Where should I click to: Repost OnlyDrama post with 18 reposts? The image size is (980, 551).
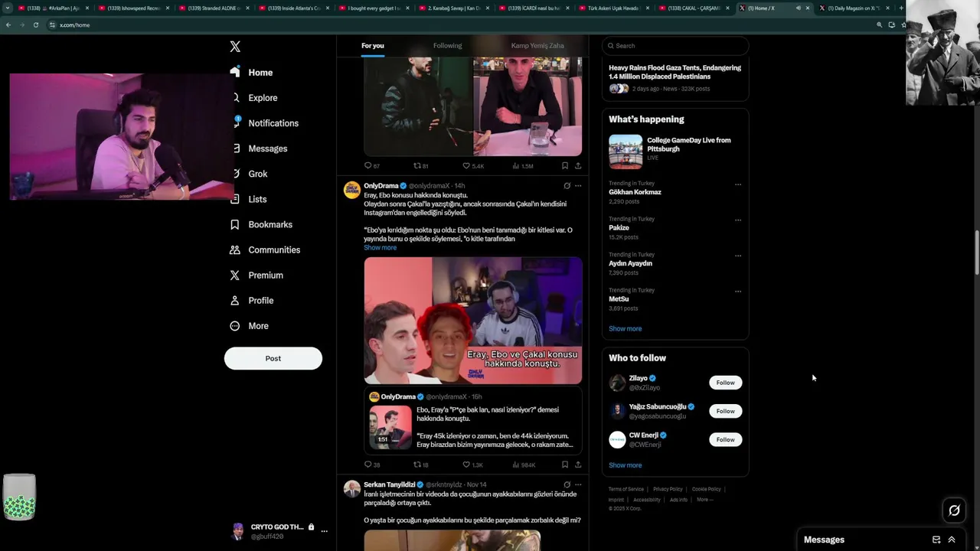click(421, 465)
